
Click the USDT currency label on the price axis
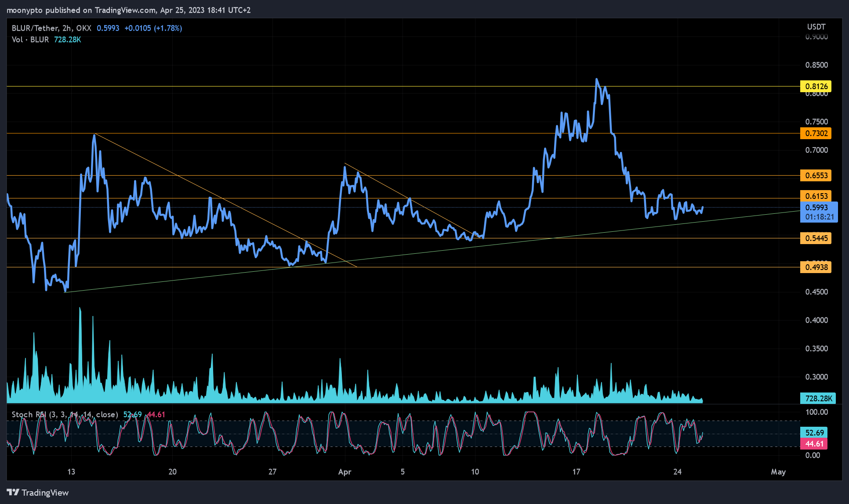816,27
